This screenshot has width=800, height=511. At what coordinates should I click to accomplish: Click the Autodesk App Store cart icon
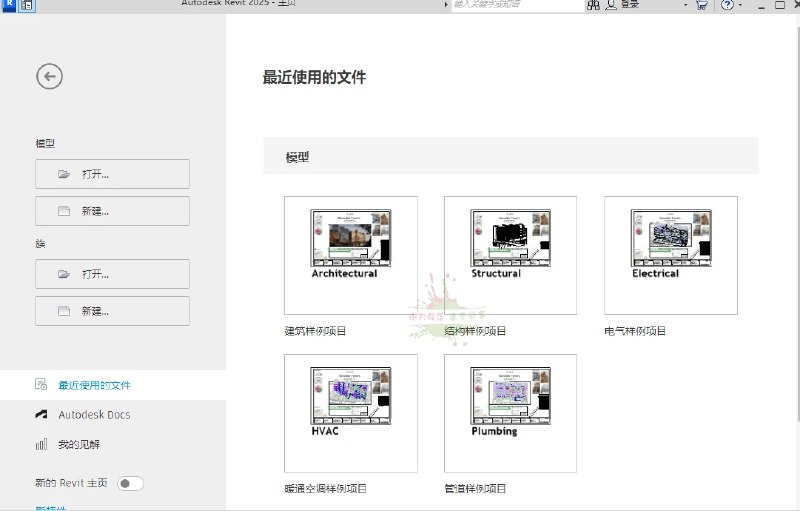click(x=702, y=5)
